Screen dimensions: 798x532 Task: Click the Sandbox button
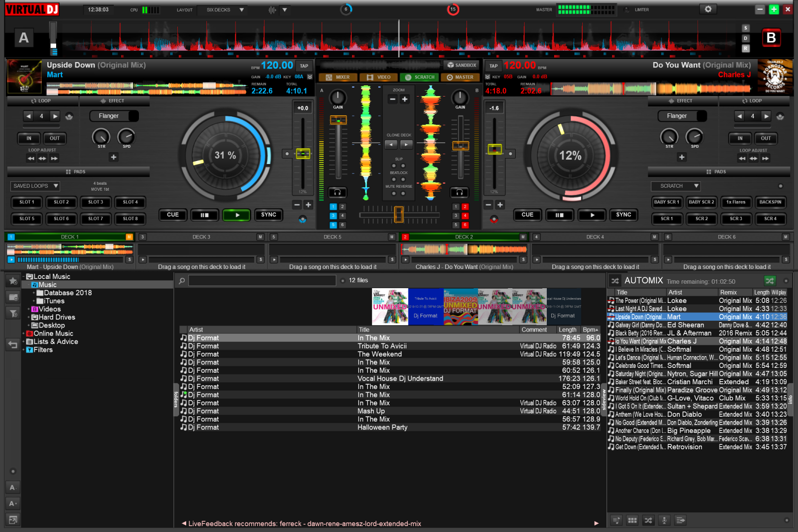[461, 65]
